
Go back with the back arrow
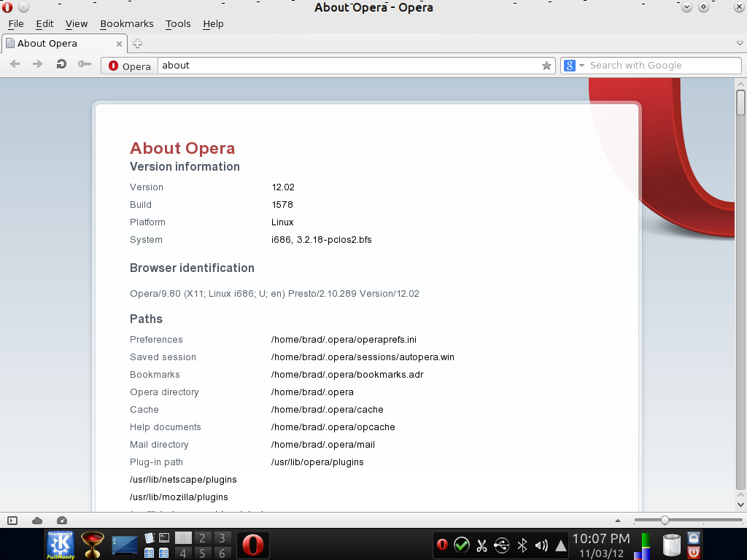click(15, 64)
